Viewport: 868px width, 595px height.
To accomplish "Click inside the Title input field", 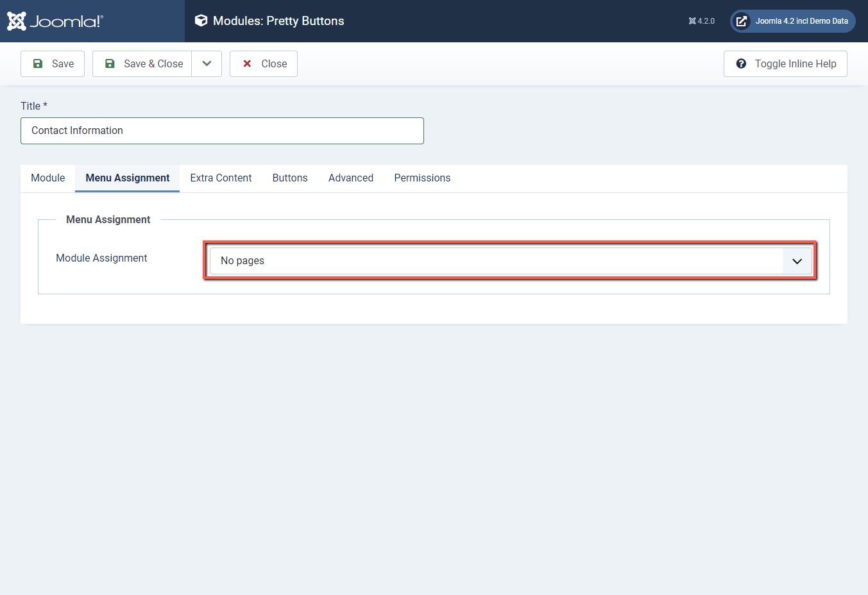I will (222, 131).
